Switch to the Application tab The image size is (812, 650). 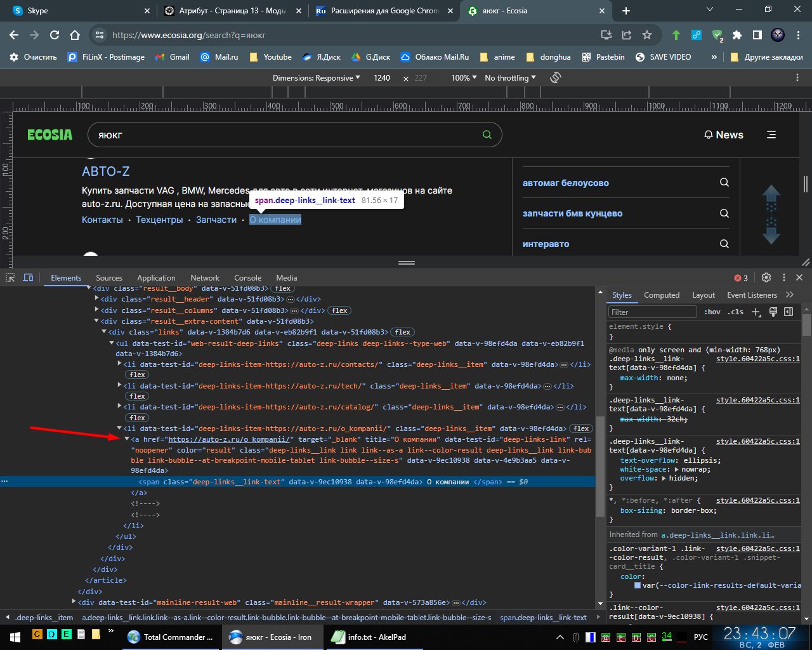(x=156, y=278)
